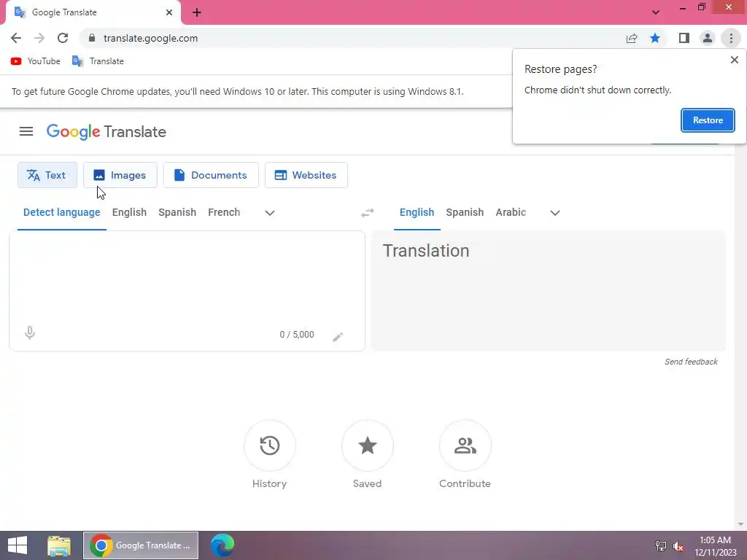Choose English as source language
The width and height of the screenshot is (747, 560).
tap(130, 212)
